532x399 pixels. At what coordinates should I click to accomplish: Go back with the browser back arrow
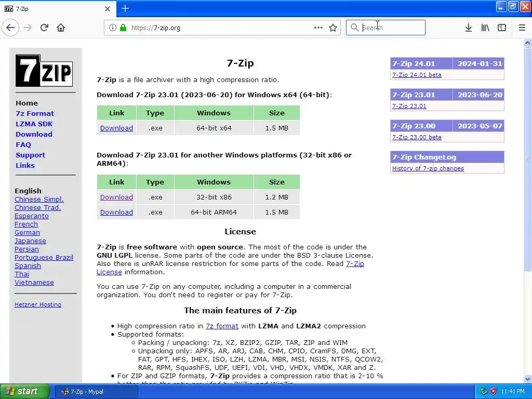point(10,28)
